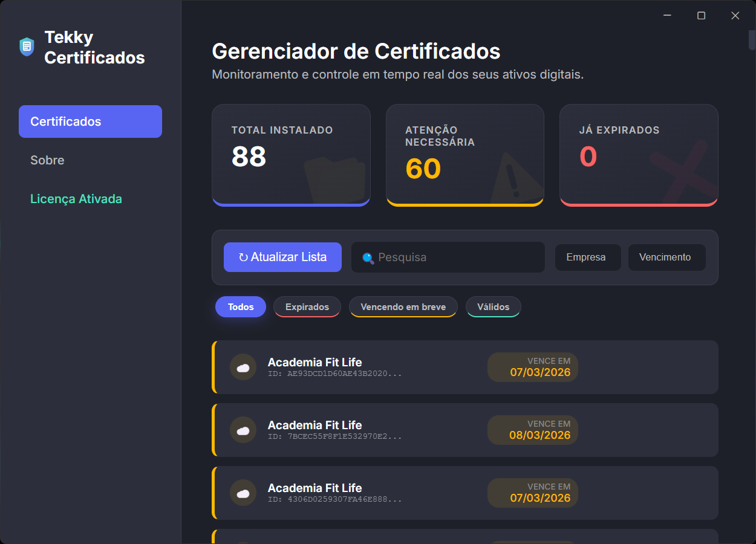Image resolution: width=756 pixels, height=544 pixels.
Task: Minimize the application window
Action: [668, 16]
